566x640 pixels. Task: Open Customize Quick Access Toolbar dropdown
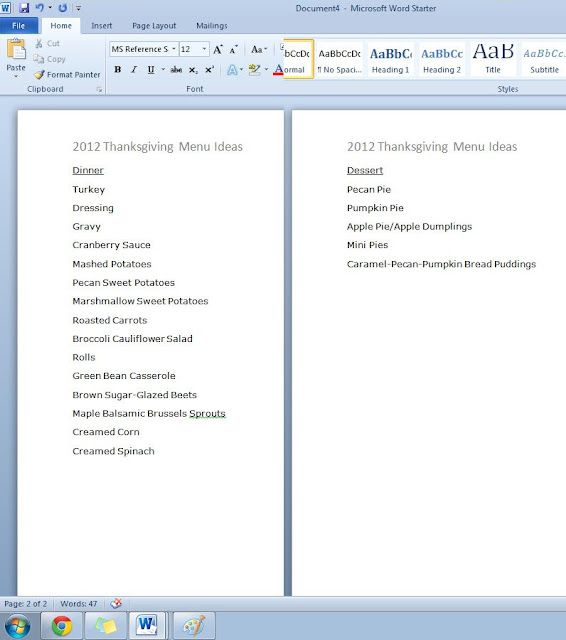(x=78, y=8)
